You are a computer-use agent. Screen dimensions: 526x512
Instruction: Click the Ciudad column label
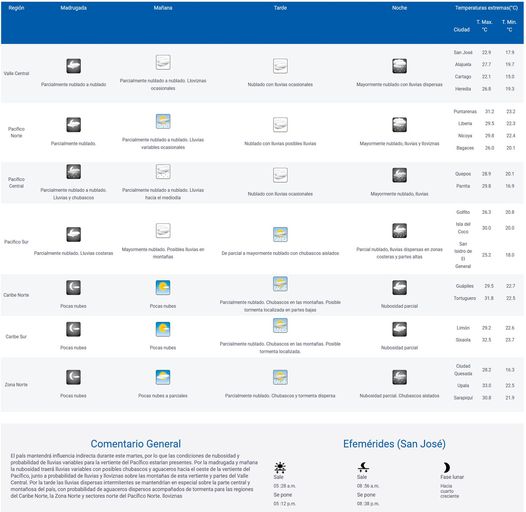pyautogui.click(x=462, y=30)
